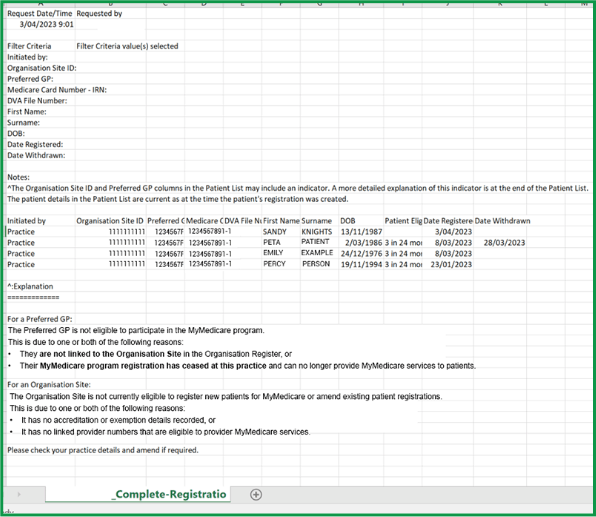Screen dimensions: 596x517
Task: Select surname cell 'KNIGHTS'
Action: click(317, 232)
